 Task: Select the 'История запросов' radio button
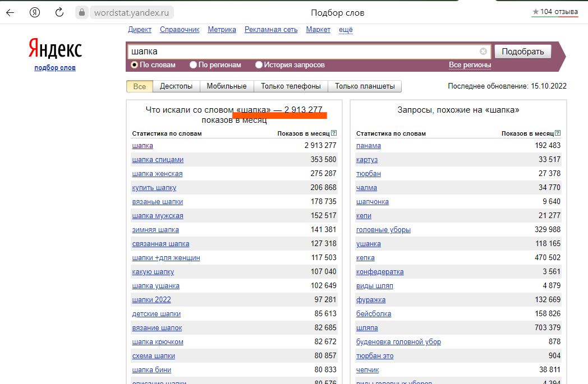259,65
